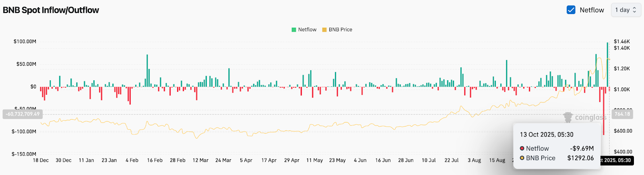
Task: Toggle Netflow series using legend text
Action: tap(307, 30)
